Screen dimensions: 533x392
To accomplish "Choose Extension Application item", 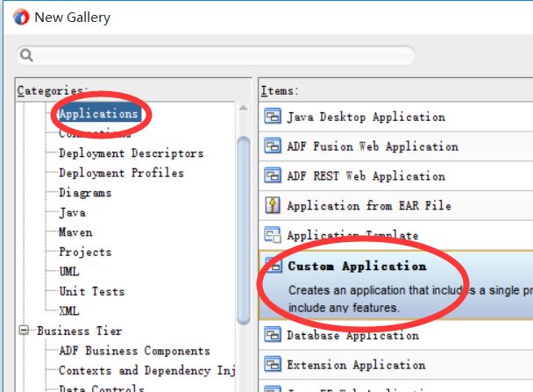I will pos(395,365).
